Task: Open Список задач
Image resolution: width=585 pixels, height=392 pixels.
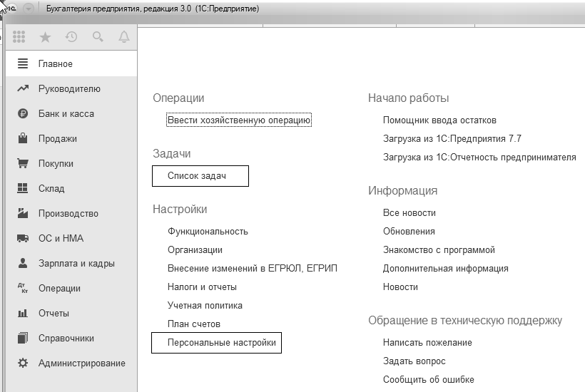Action: (197, 176)
